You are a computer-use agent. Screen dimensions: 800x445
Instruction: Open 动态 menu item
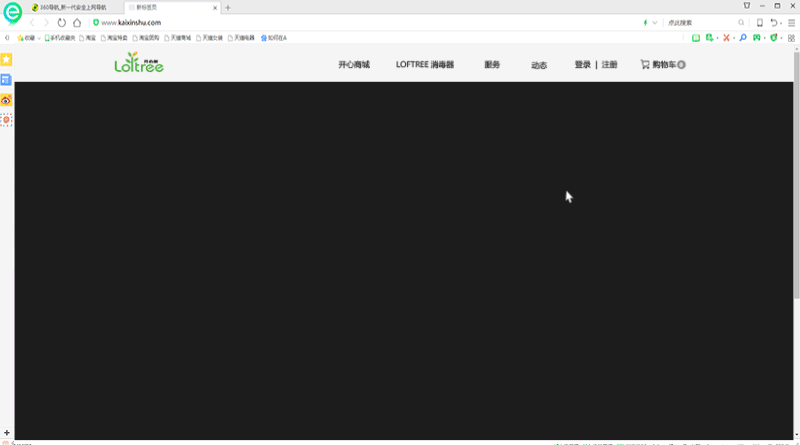click(539, 65)
